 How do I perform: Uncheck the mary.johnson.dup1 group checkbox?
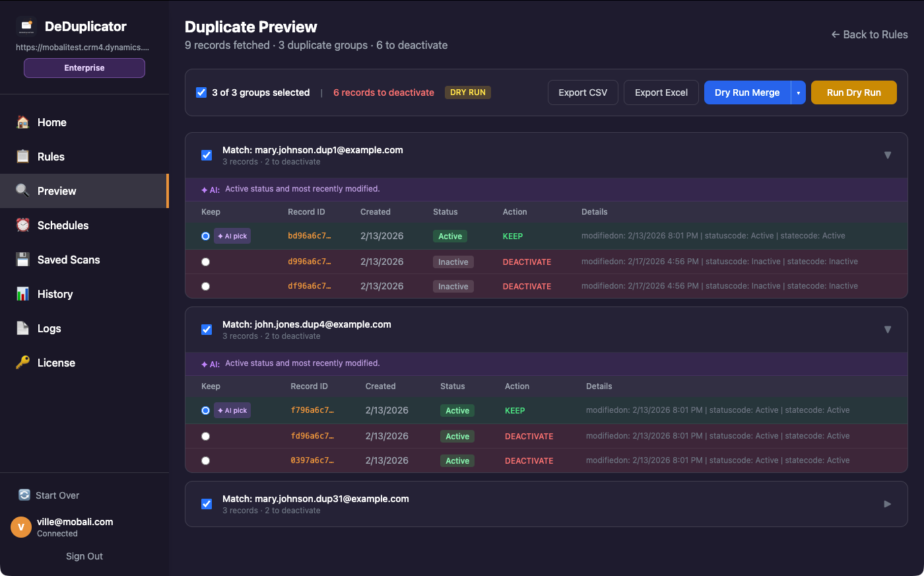(207, 155)
